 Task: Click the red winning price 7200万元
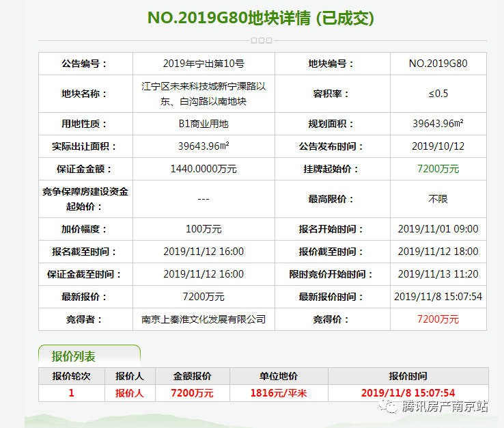pos(438,319)
